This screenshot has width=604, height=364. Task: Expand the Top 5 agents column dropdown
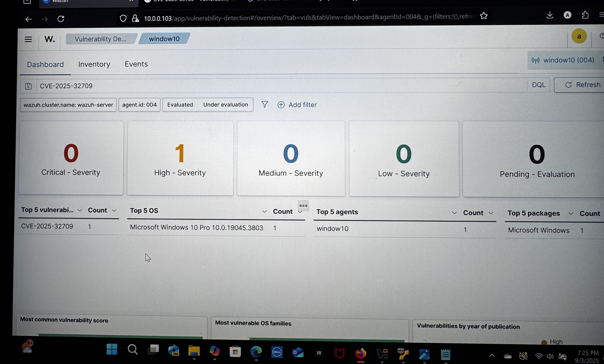point(454,213)
